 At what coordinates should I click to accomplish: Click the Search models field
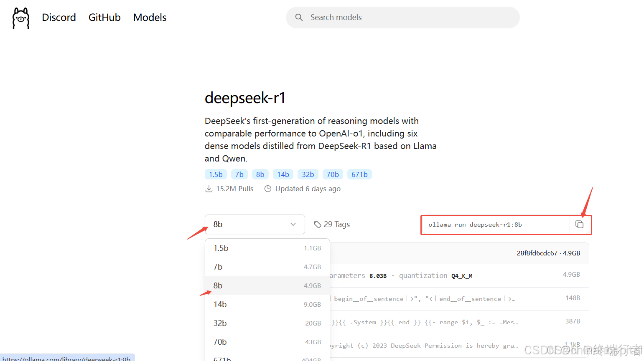click(x=403, y=18)
